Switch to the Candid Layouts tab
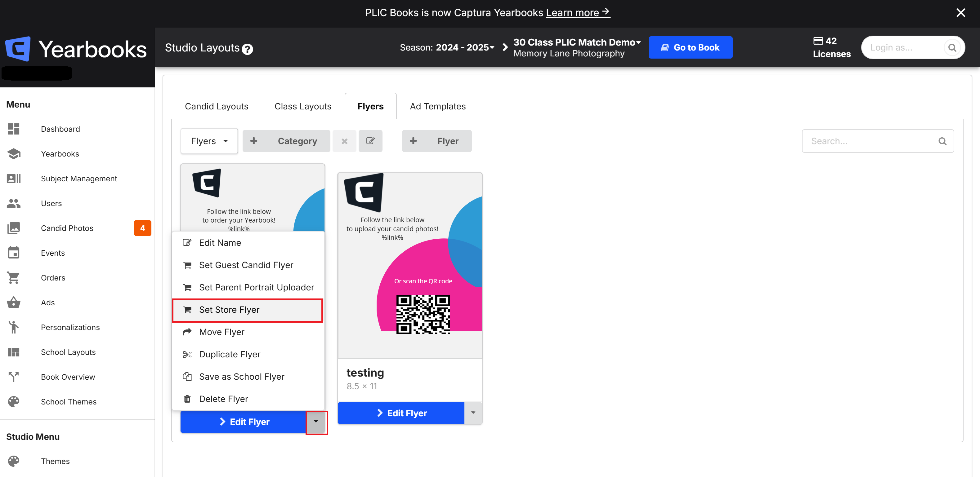The image size is (980, 477). coord(217,106)
